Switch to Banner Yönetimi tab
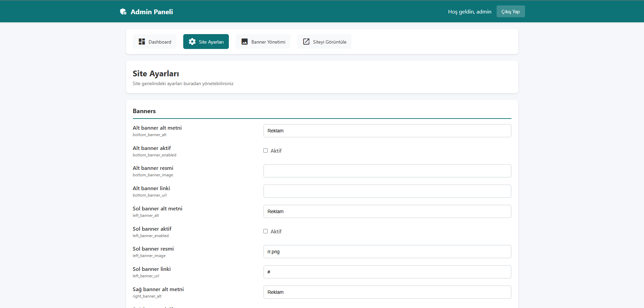Image resolution: width=644 pixels, height=308 pixels. point(263,42)
